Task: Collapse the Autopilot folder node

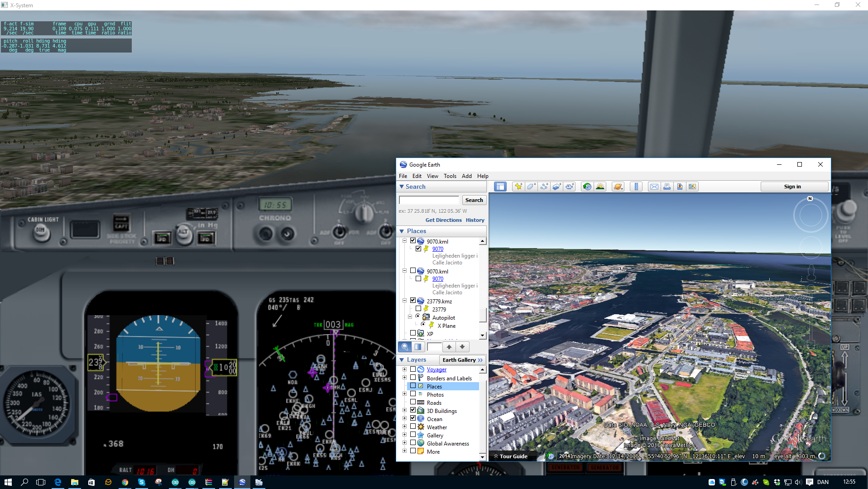Action: click(x=410, y=317)
